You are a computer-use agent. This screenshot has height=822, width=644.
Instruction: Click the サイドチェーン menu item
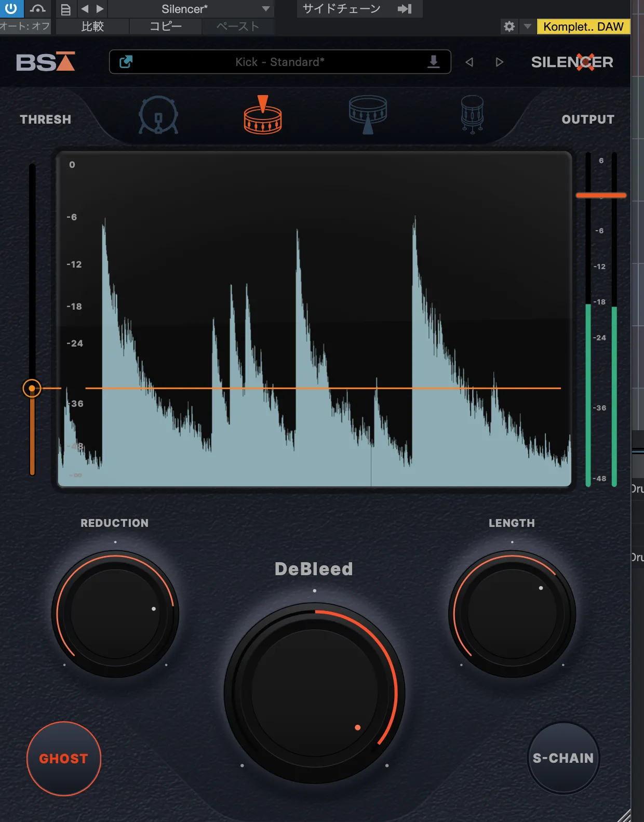[x=342, y=9]
